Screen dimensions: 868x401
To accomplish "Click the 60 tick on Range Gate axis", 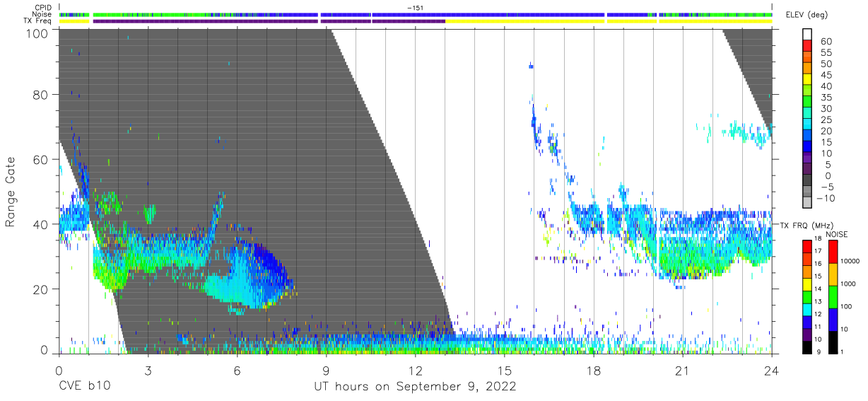I will (41, 159).
